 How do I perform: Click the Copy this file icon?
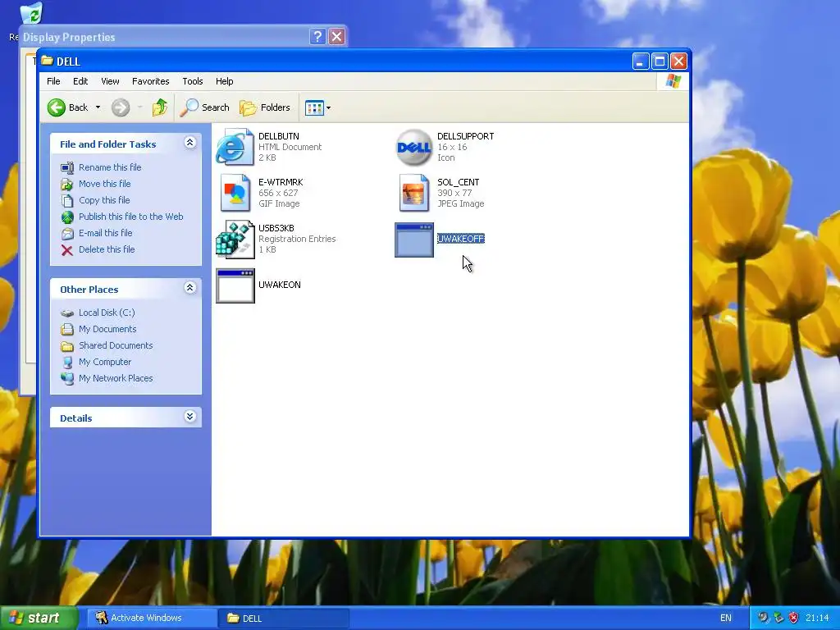[67, 201]
